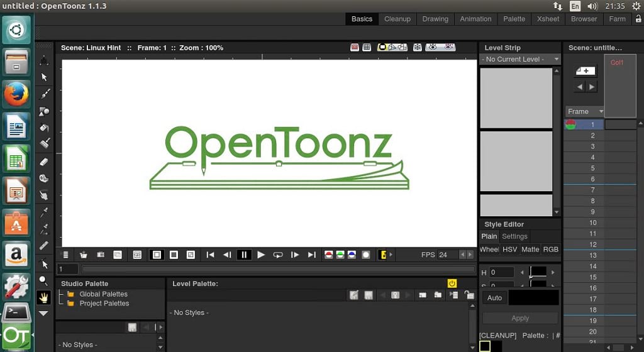Expand the toolbar with the down arrow

[x=43, y=314]
